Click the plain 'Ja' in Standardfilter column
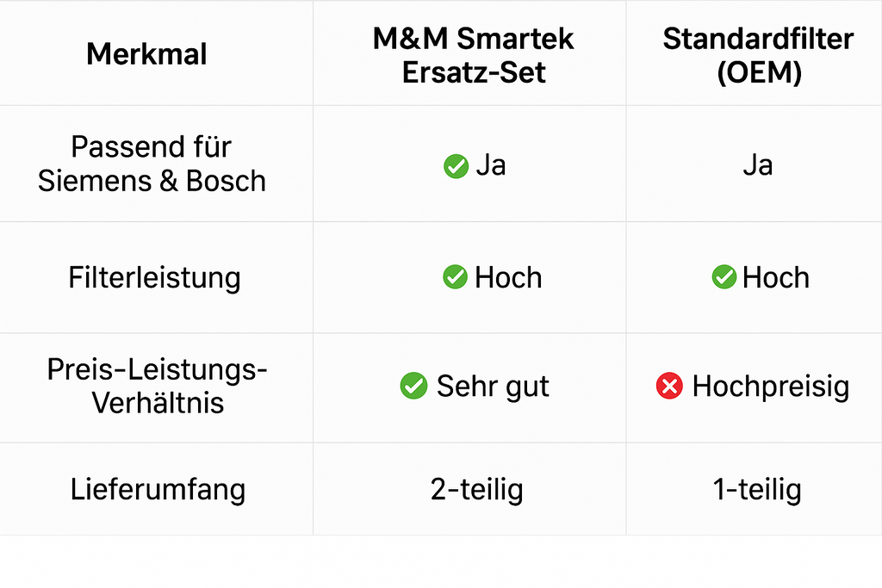 point(758,165)
